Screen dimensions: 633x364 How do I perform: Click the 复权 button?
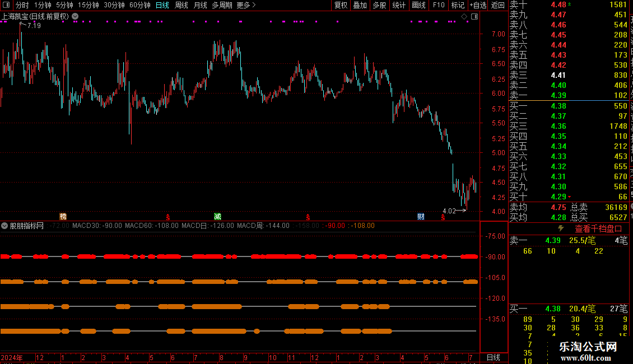pyautogui.click(x=341, y=5)
